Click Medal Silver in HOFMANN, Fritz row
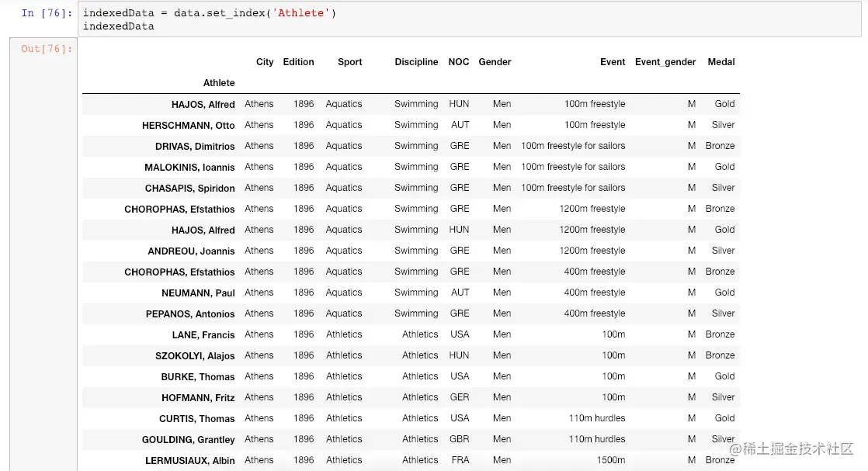Image resolution: width=868 pixels, height=471 pixels. coord(723,397)
